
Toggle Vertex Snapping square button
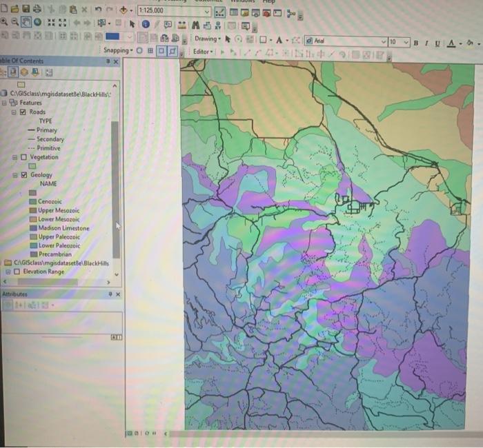point(161,51)
